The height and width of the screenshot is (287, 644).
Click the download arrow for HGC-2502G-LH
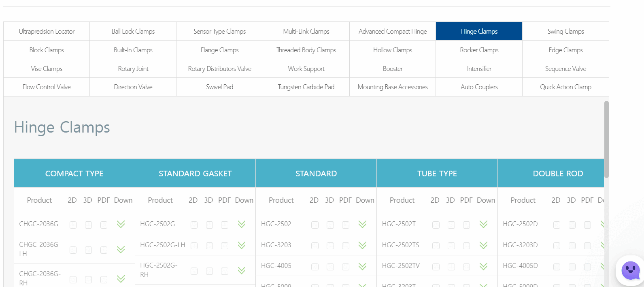(x=242, y=245)
